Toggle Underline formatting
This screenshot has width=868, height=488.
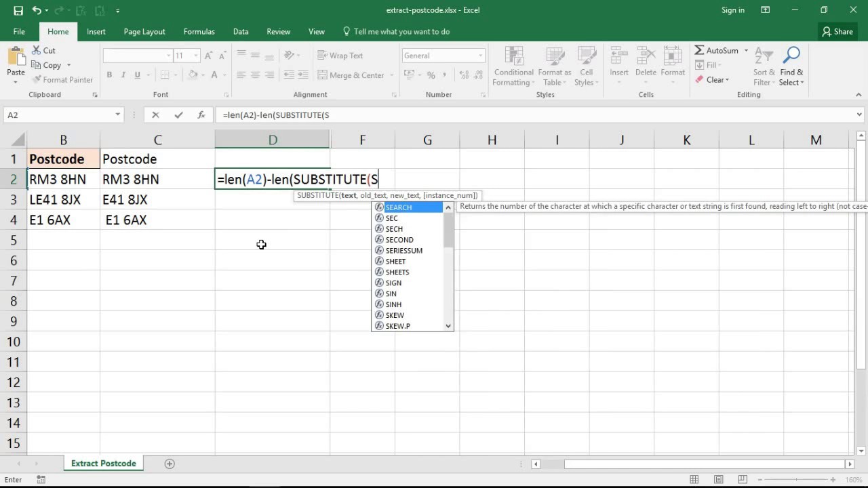click(x=138, y=75)
